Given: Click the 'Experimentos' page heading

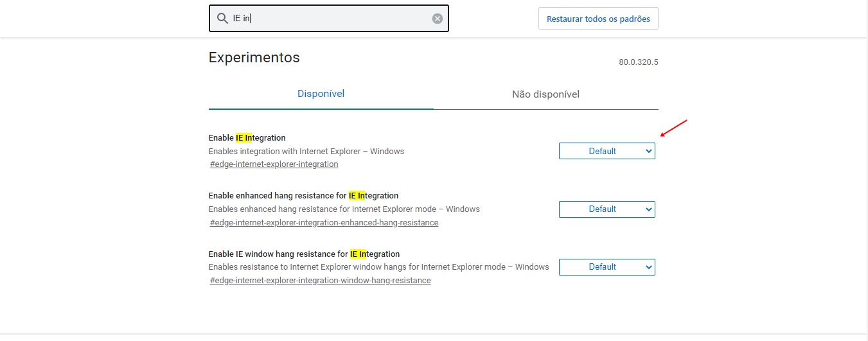Looking at the screenshot, I should pyautogui.click(x=254, y=57).
